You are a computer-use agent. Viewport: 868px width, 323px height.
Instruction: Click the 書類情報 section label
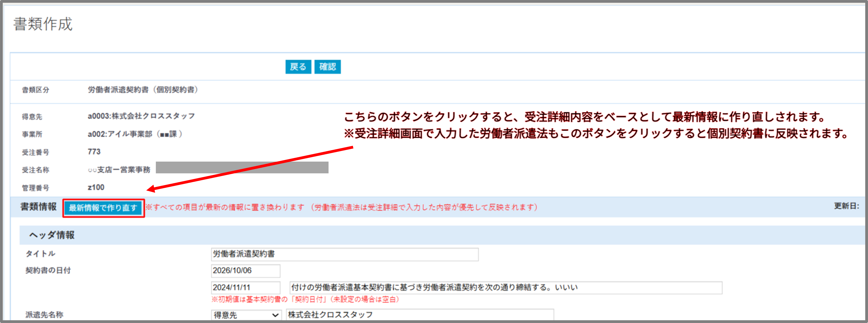tap(38, 207)
